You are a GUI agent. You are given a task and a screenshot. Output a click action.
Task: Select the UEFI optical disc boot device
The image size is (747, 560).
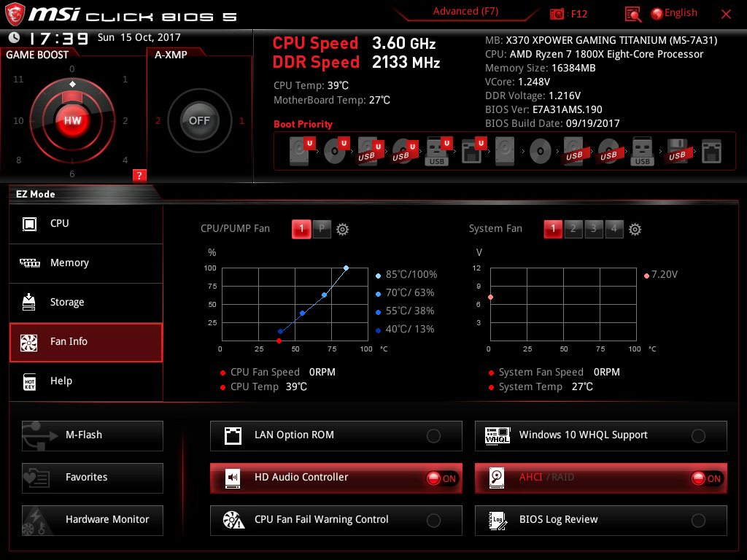(336, 152)
